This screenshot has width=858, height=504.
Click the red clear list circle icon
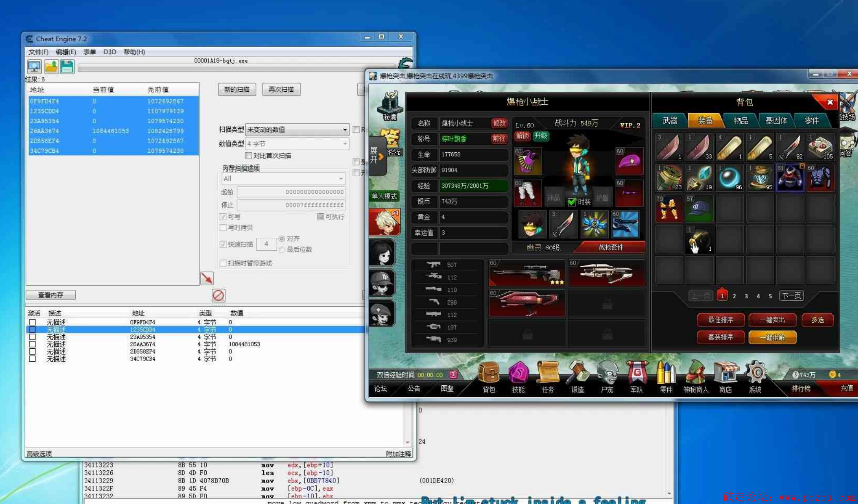[218, 295]
